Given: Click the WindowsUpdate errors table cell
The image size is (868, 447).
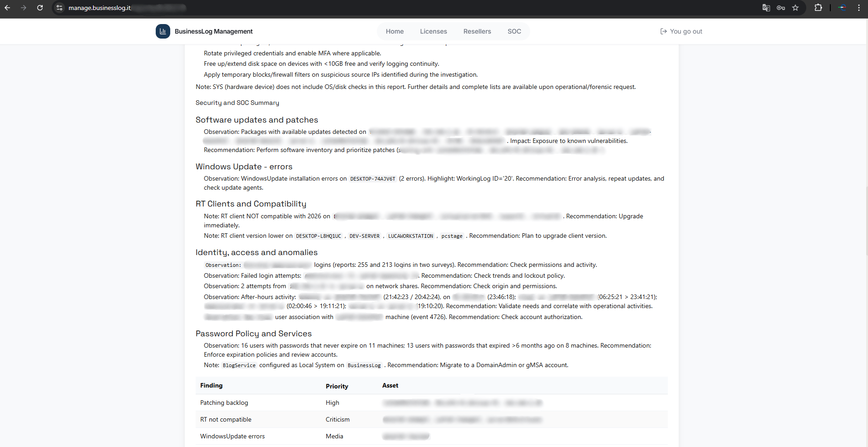Looking at the screenshot, I should pyautogui.click(x=232, y=436).
